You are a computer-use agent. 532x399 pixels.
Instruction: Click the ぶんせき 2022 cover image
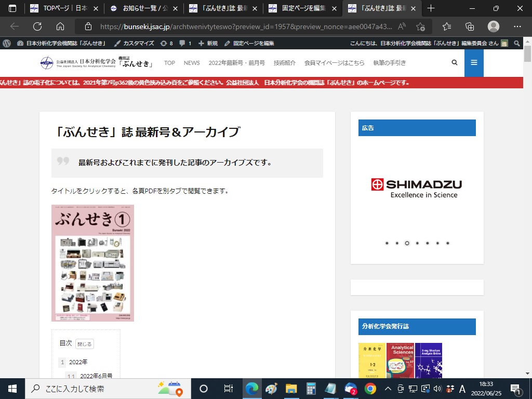[x=92, y=263]
